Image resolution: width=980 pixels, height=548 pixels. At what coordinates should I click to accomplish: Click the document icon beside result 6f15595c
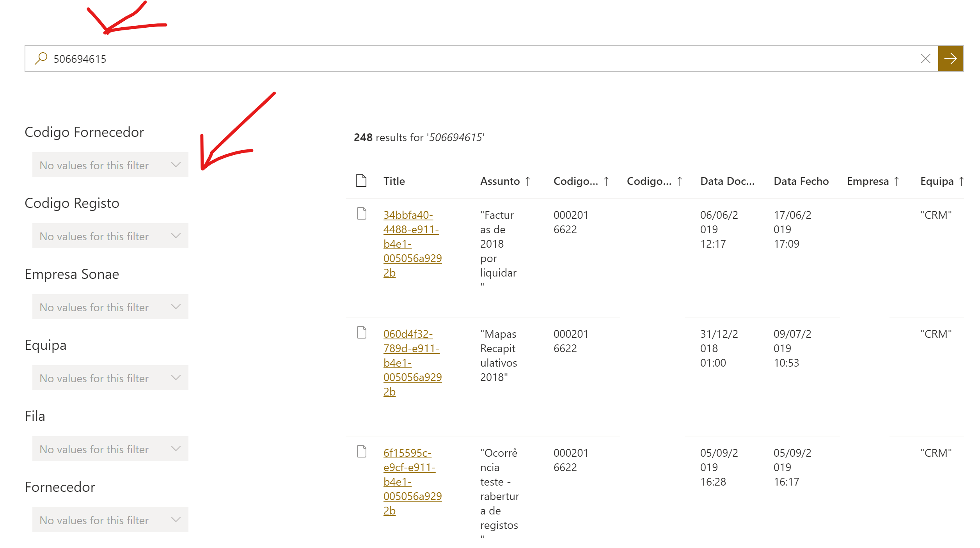[x=361, y=451]
